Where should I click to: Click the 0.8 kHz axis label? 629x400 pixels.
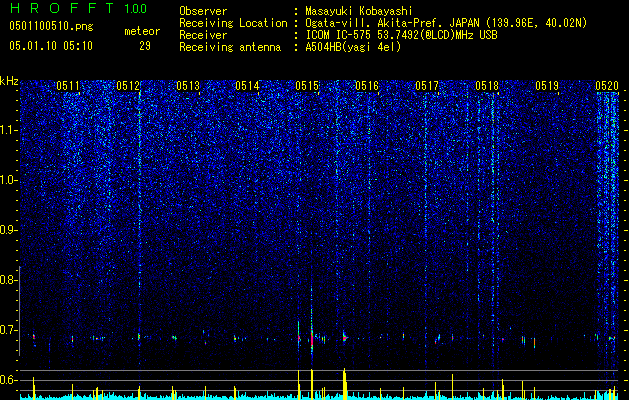coord(9,280)
